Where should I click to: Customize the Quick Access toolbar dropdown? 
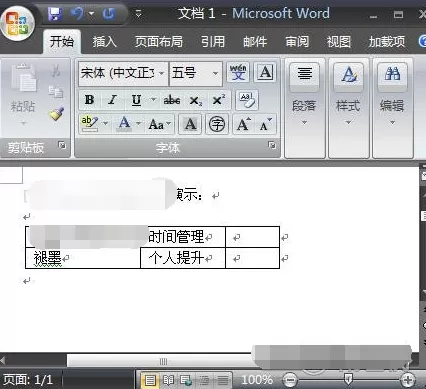click(138, 14)
